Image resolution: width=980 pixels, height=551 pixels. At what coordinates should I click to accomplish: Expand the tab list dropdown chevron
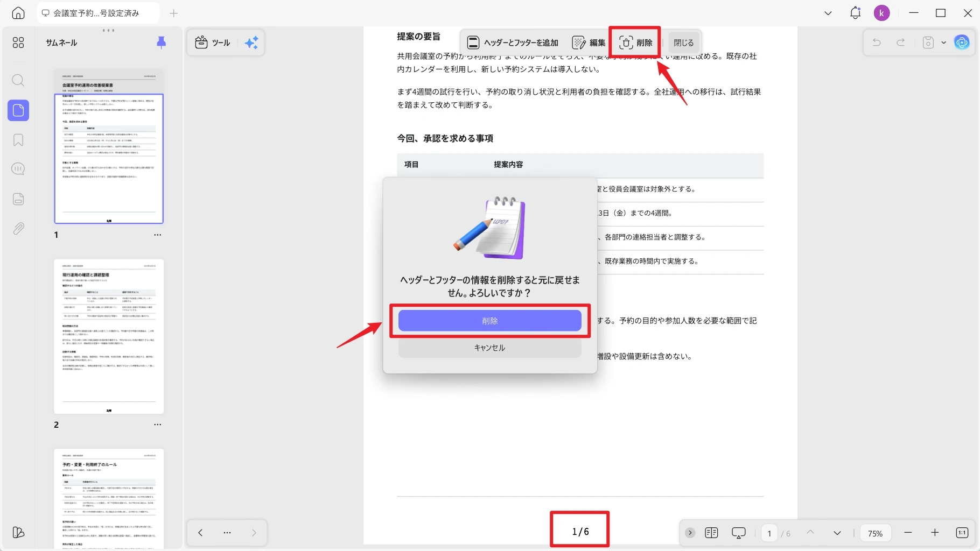(x=828, y=13)
